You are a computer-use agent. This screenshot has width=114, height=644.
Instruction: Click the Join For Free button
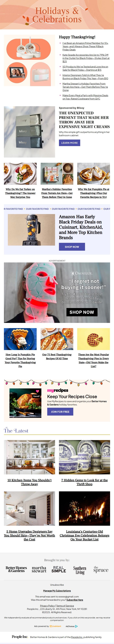click(x=60, y=412)
